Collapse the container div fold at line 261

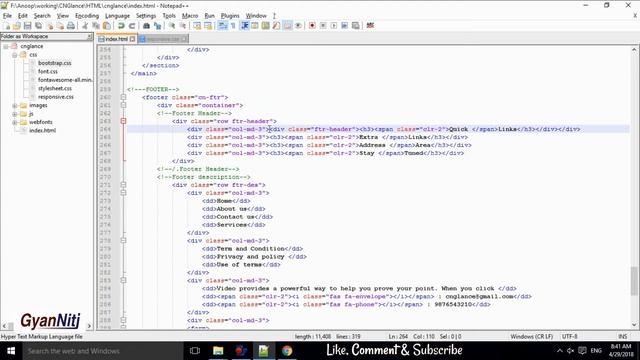click(123, 105)
